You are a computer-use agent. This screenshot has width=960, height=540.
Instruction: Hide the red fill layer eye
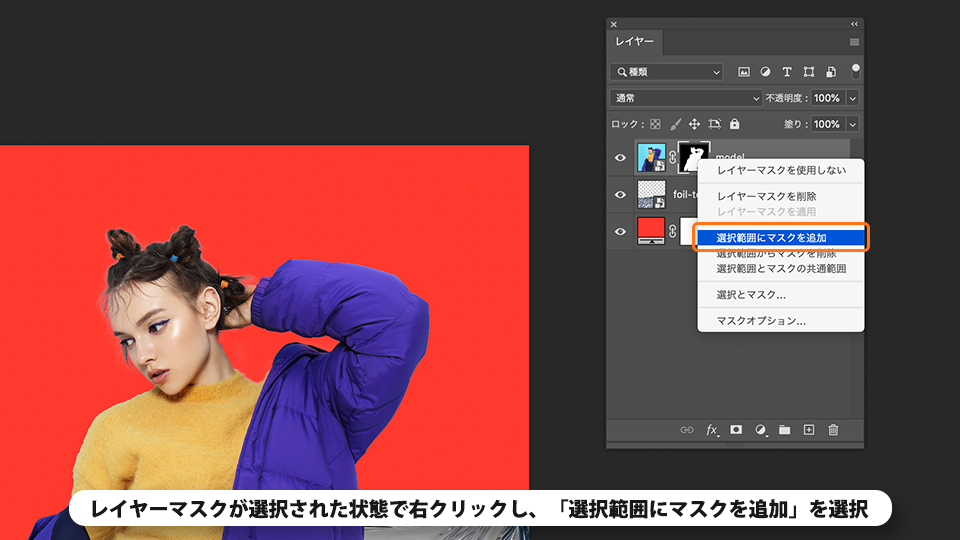click(620, 231)
